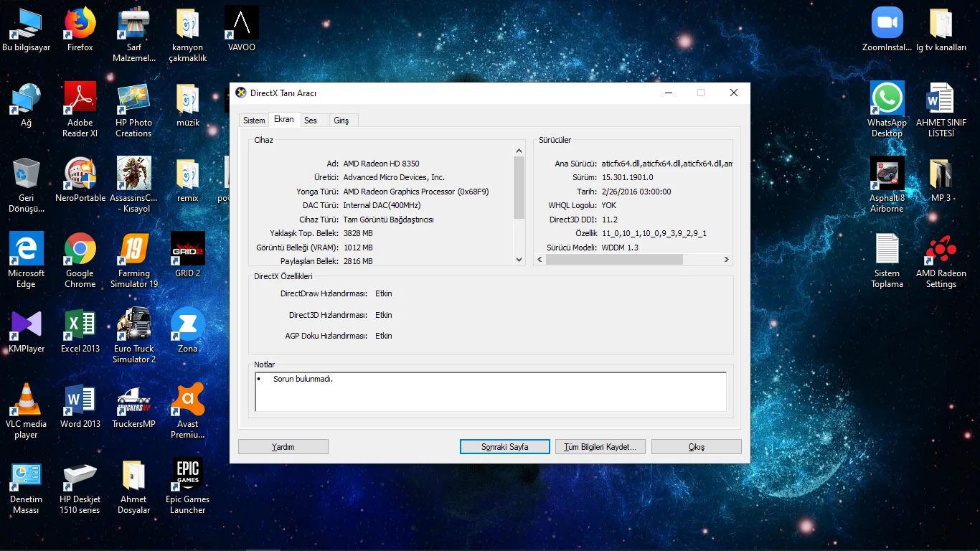The height and width of the screenshot is (551, 980).
Task: Click the driver version 15.301.1901.0
Action: point(628,177)
